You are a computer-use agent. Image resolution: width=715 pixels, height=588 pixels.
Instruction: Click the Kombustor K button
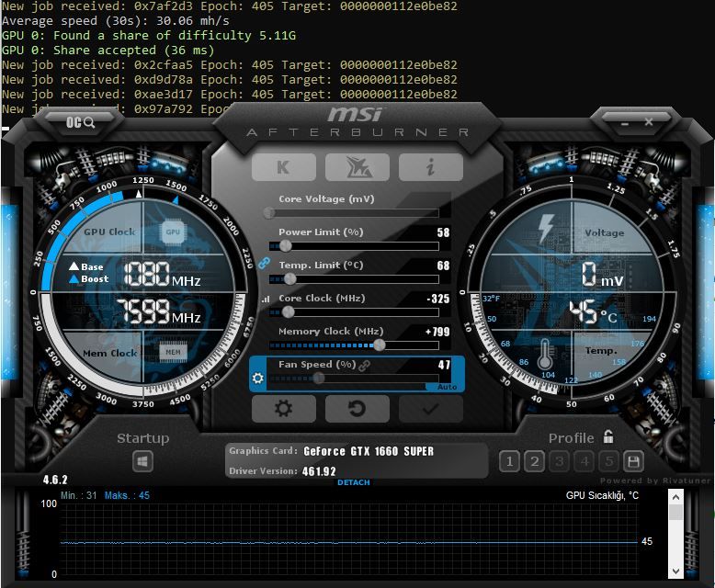coord(284,167)
